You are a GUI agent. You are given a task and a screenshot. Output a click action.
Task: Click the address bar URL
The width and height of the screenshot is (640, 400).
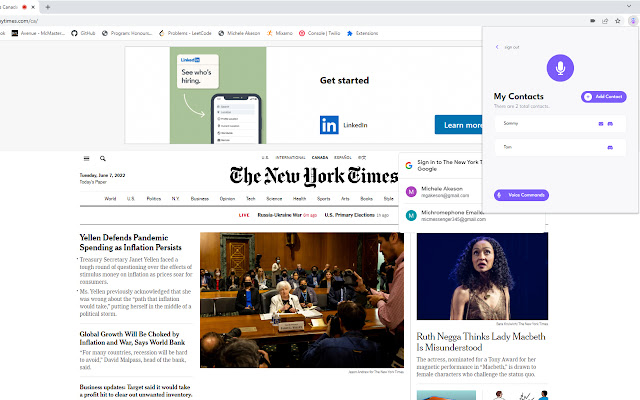click(x=19, y=21)
